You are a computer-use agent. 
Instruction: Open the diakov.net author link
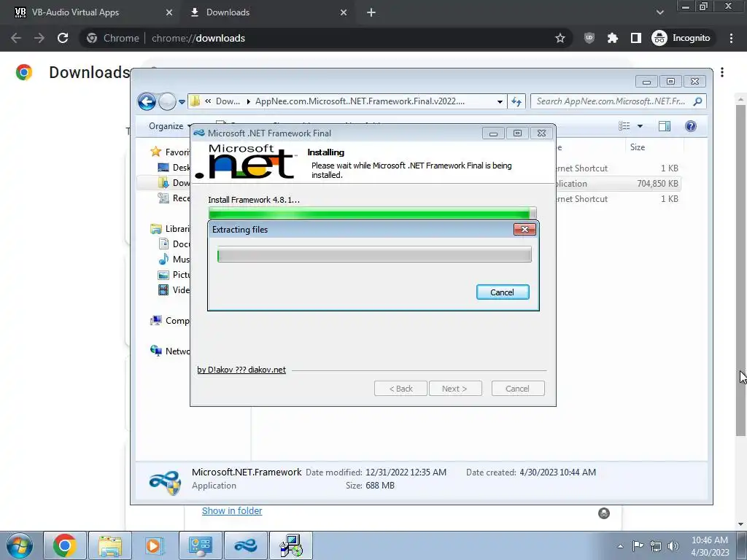point(241,370)
